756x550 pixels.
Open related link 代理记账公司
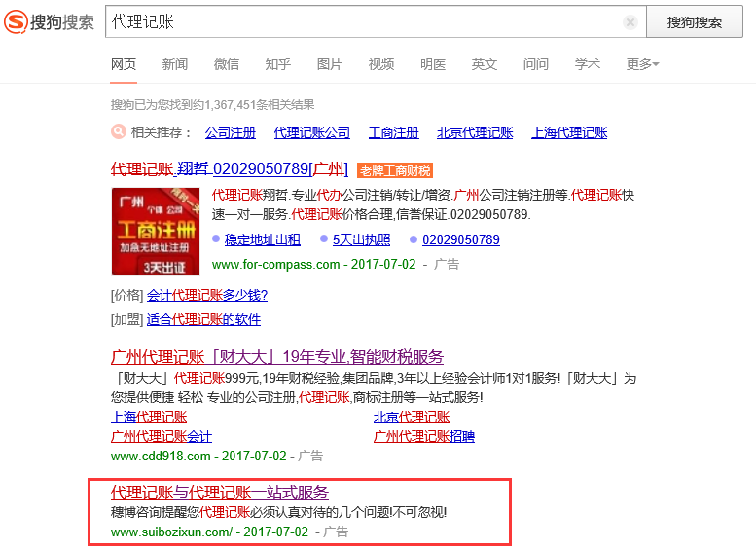click(x=312, y=132)
